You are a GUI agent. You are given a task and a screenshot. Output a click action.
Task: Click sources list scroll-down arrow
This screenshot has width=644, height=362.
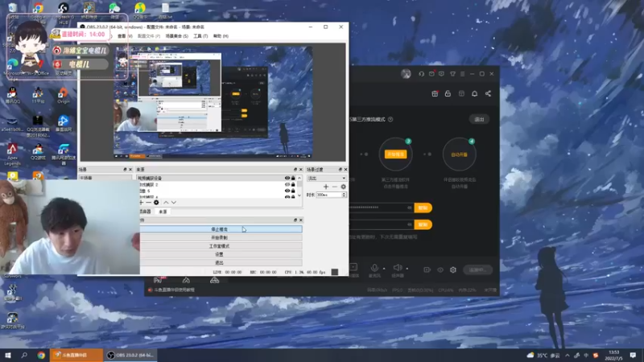(299, 195)
